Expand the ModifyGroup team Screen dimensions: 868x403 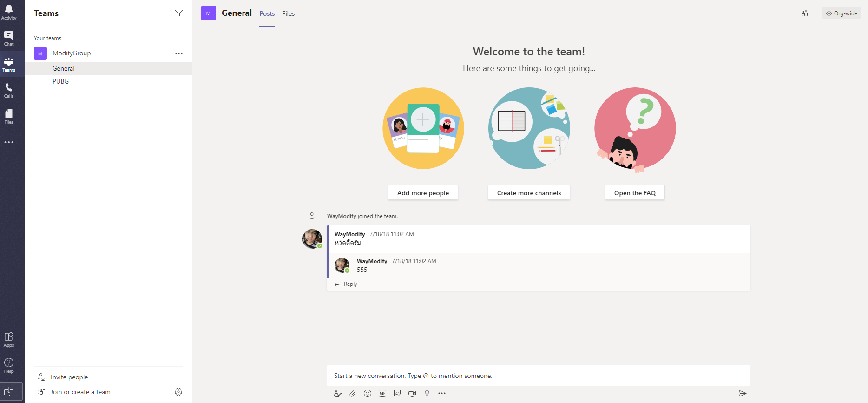[72, 53]
